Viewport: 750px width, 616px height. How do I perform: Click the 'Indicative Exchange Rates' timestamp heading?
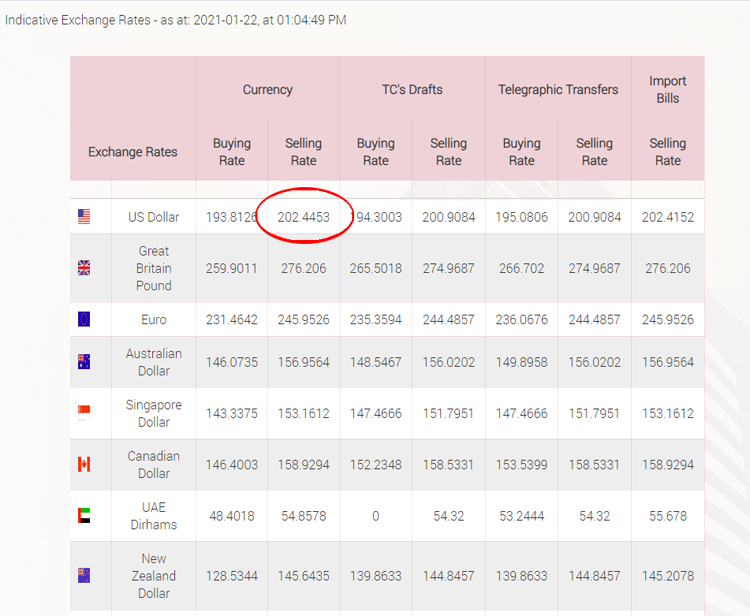[176, 20]
